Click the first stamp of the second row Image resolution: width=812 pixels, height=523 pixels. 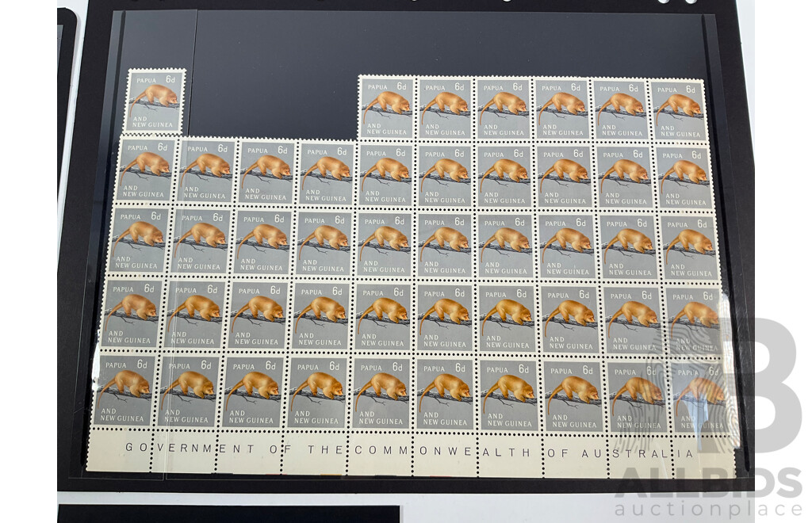(x=143, y=170)
